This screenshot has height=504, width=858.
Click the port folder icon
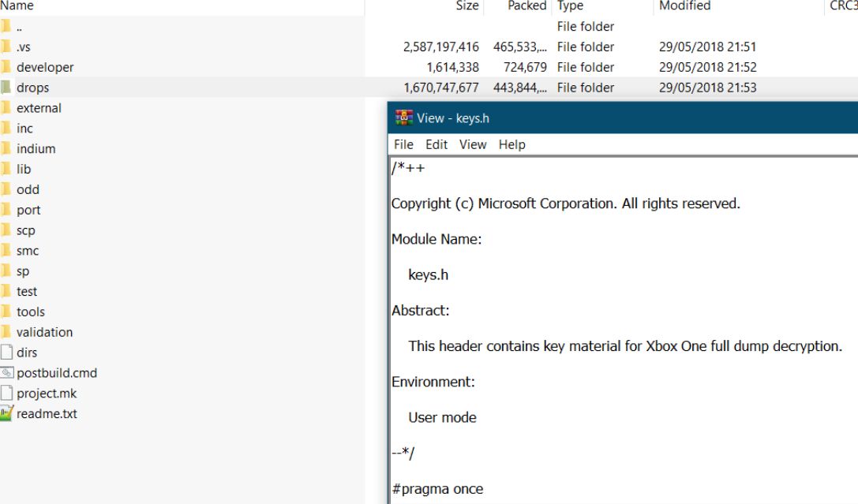coord(6,209)
